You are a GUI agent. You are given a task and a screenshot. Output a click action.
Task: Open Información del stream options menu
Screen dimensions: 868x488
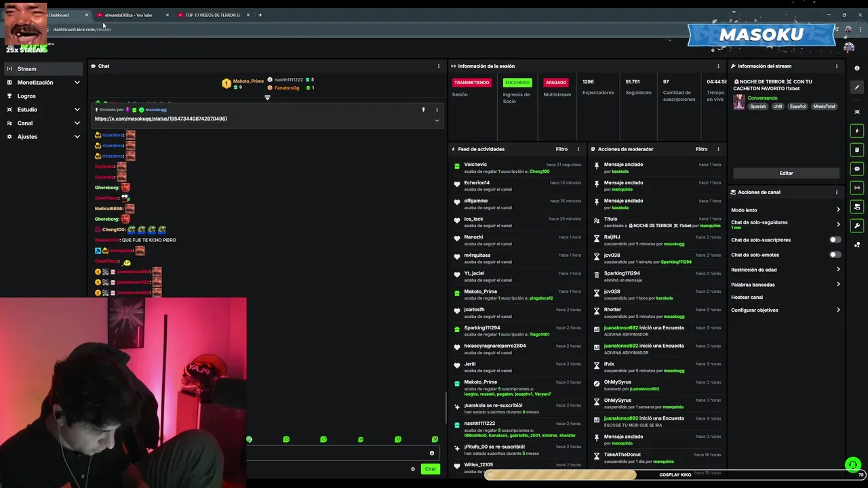point(836,66)
